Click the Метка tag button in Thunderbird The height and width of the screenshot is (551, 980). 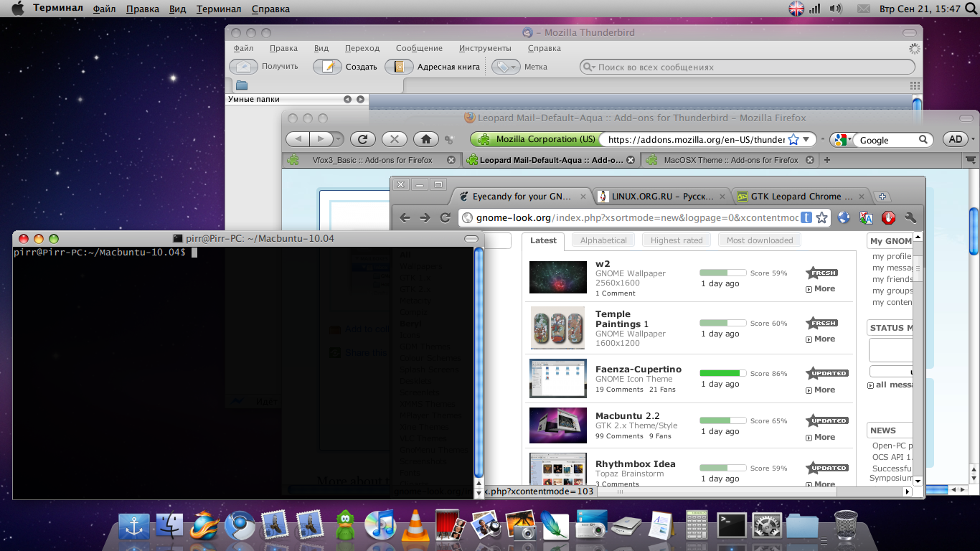coord(519,67)
